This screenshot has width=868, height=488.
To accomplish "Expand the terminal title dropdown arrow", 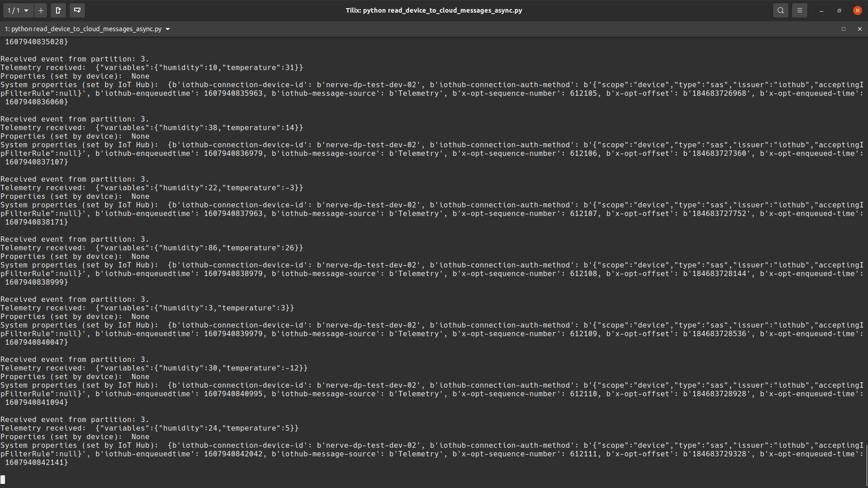I will pyautogui.click(x=167, y=29).
